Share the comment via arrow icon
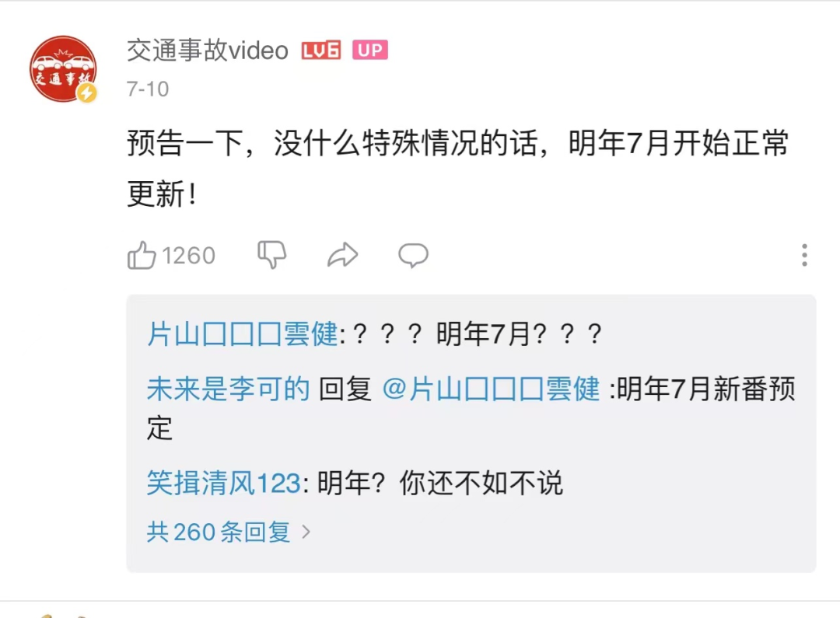This screenshot has width=840, height=618. [342, 255]
